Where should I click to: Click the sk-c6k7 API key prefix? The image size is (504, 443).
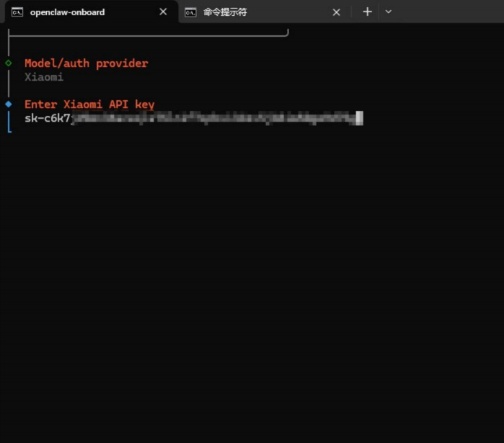[x=48, y=118]
